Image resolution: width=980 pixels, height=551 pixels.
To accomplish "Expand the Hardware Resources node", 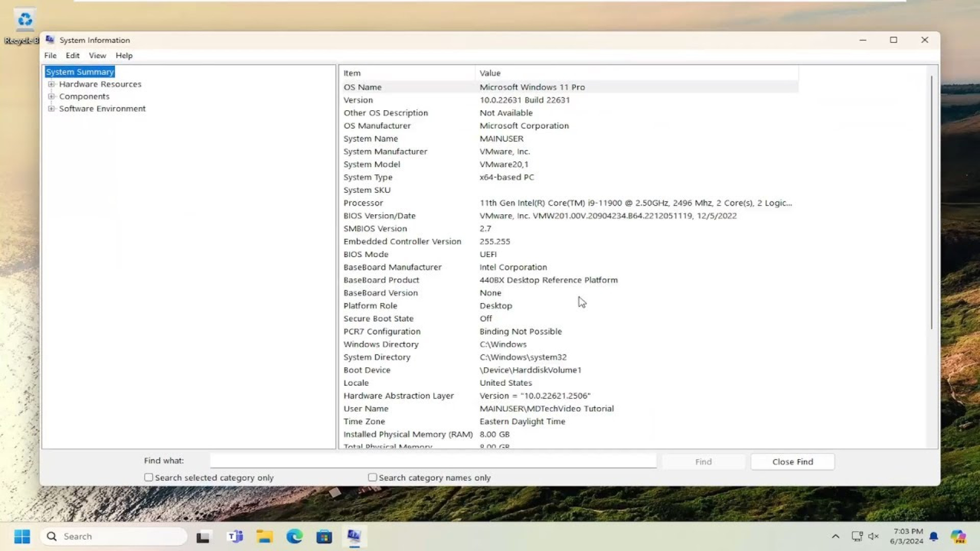I will [x=51, y=84].
